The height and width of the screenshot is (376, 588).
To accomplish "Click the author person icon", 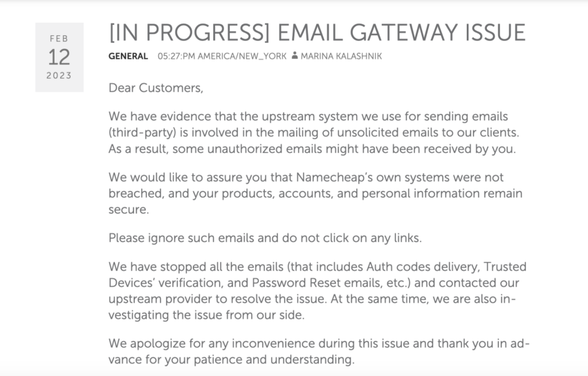I will click(x=295, y=55).
